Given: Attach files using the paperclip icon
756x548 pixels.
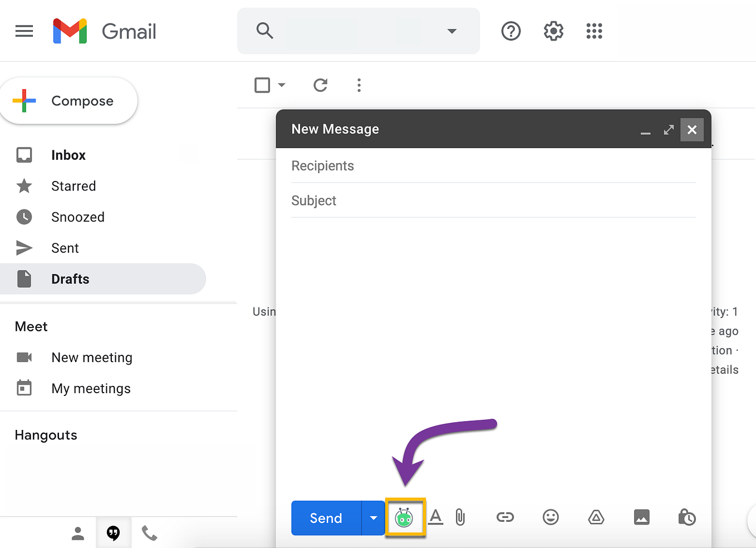Looking at the screenshot, I should 460,517.
